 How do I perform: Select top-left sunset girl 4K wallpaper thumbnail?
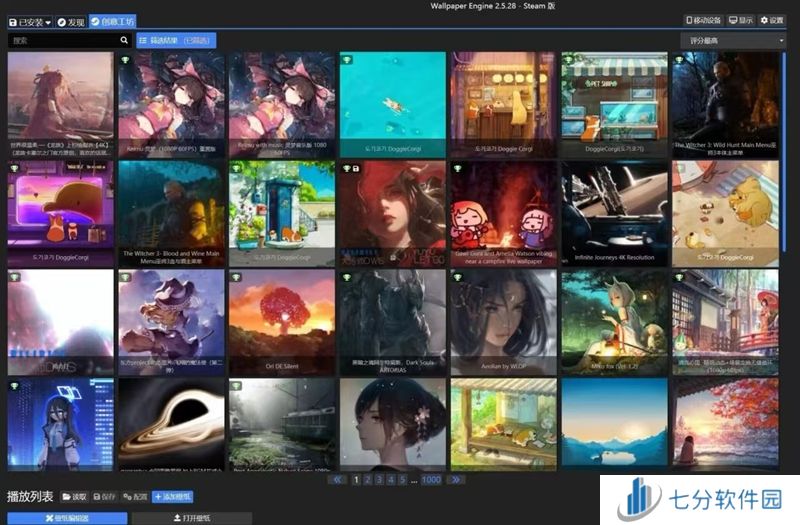[x=61, y=104]
